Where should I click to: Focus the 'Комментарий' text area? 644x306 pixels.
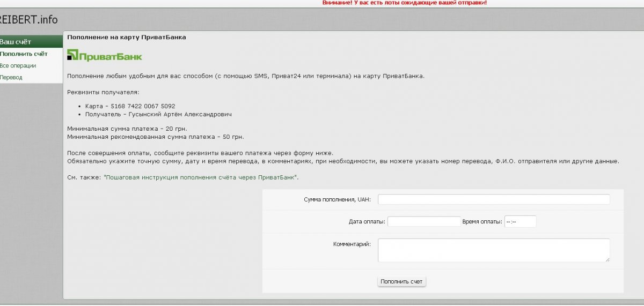[x=494, y=250]
